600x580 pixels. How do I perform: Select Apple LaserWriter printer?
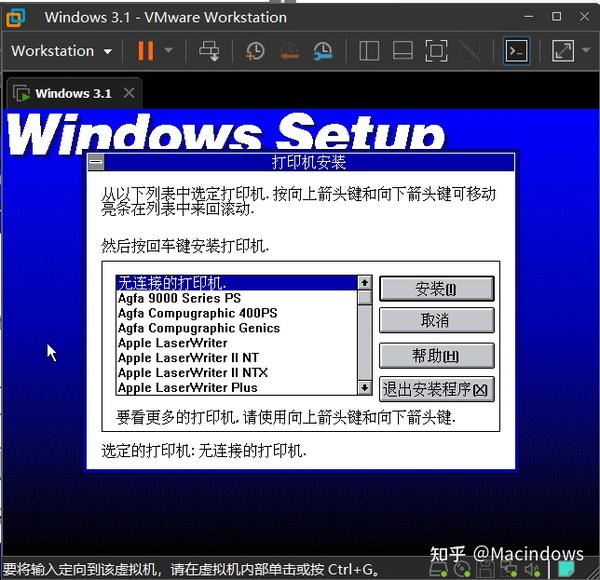point(236,343)
